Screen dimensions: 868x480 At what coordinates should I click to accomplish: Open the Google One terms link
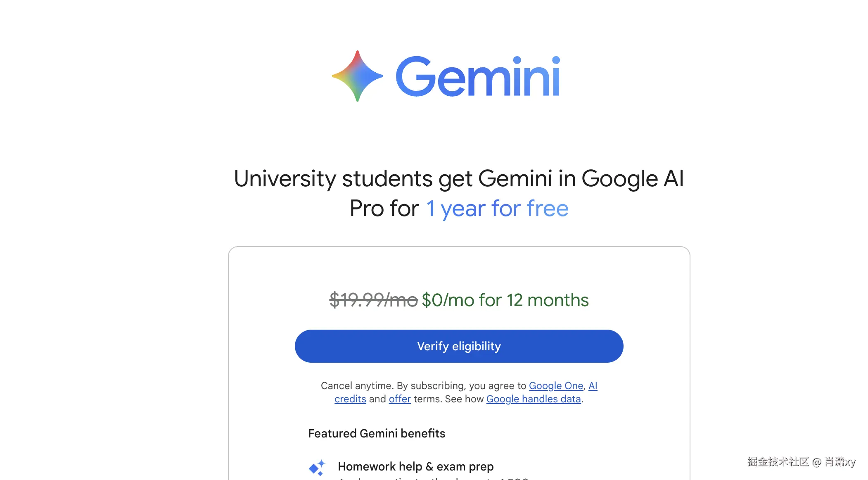pyautogui.click(x=556, y=386)
